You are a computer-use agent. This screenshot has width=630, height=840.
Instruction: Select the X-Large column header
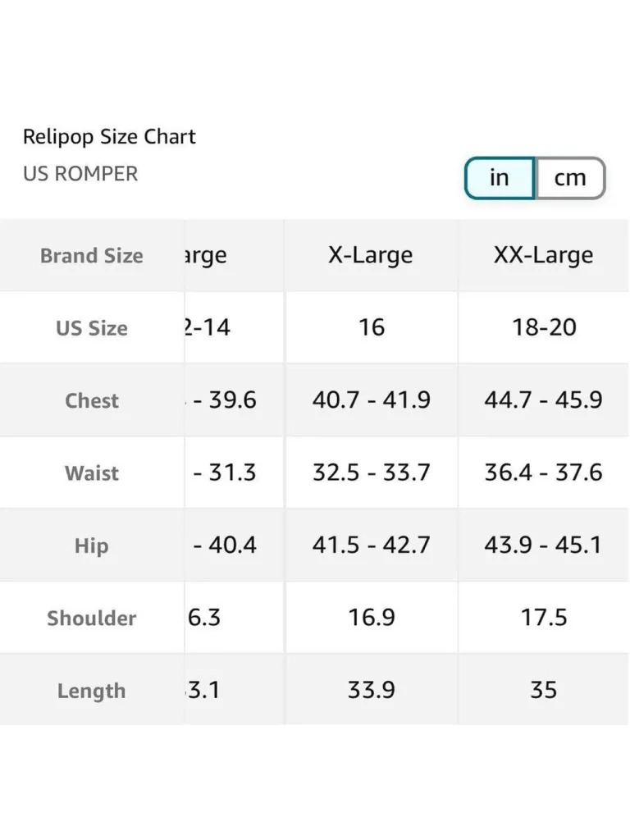click(x=371, y=255)
